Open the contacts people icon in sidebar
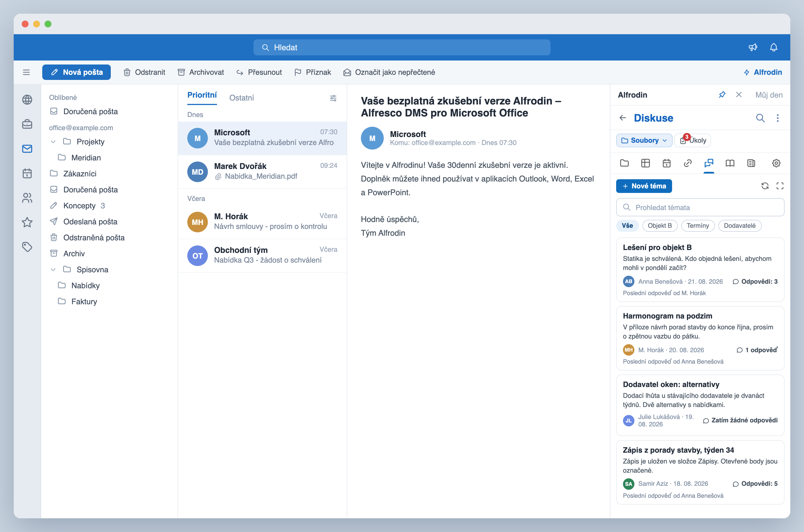The width and height of the screenshot is (804, 532). (x=27, y=198)
